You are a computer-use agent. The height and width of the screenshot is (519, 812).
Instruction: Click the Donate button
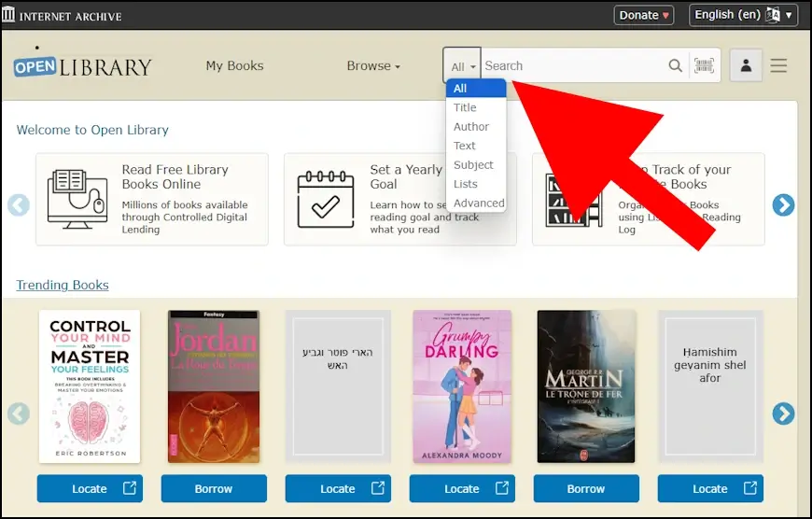click(644, 15)
